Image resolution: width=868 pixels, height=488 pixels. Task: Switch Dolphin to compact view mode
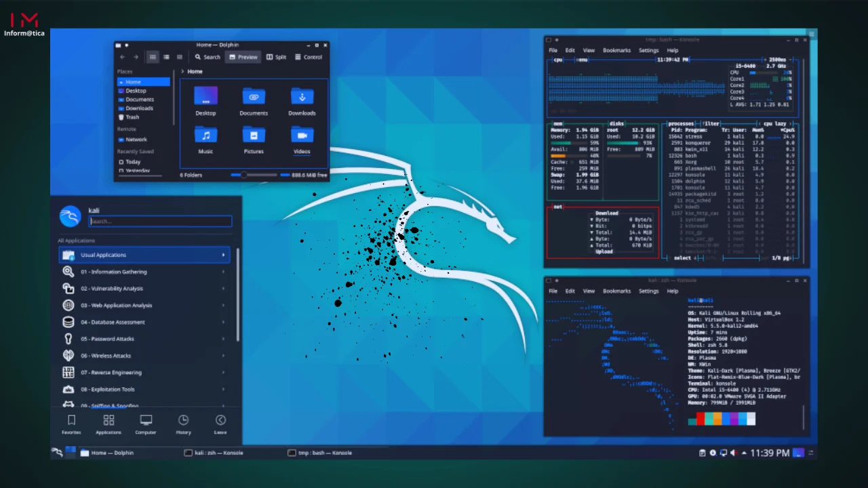166,57
